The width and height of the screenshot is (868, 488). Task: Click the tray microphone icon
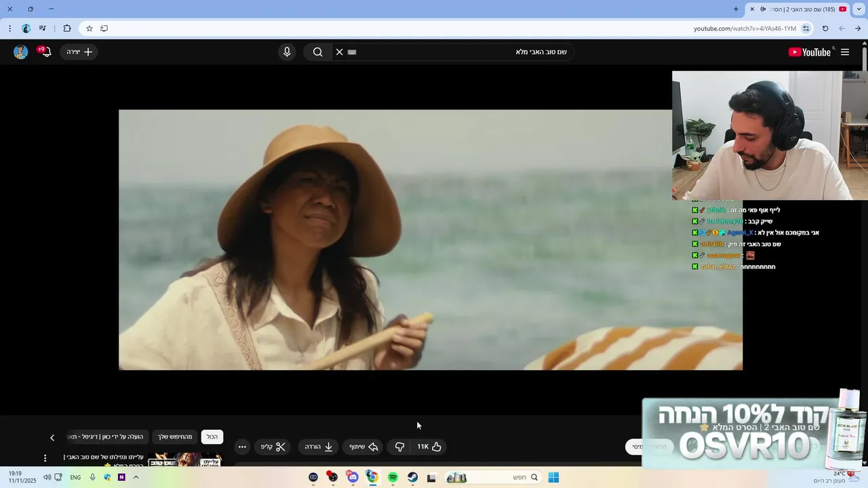[x=92, y=477]
